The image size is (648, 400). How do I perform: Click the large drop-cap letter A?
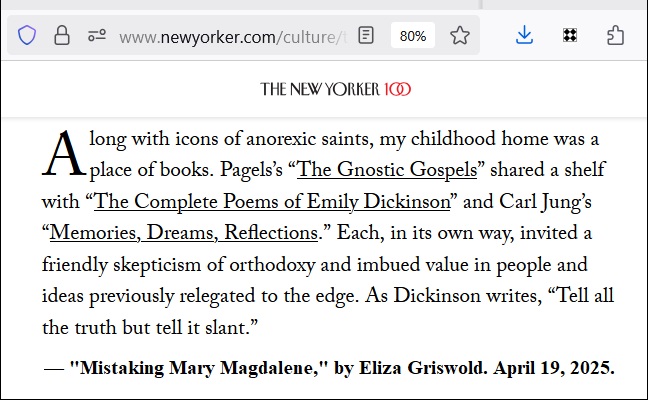click(x=62, y=155)
